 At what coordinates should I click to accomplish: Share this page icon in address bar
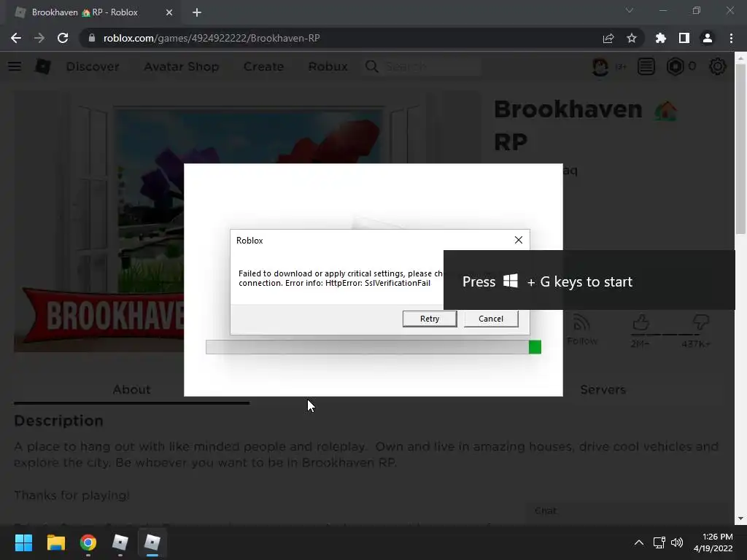pyautogui.click(x=608, y=38)
